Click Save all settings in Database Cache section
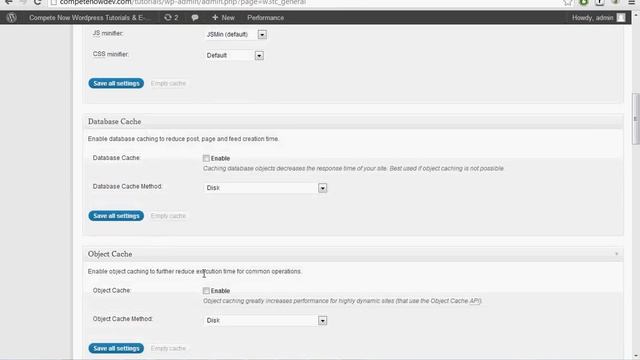This screenshot has width=640, height=360. [116, 216]
